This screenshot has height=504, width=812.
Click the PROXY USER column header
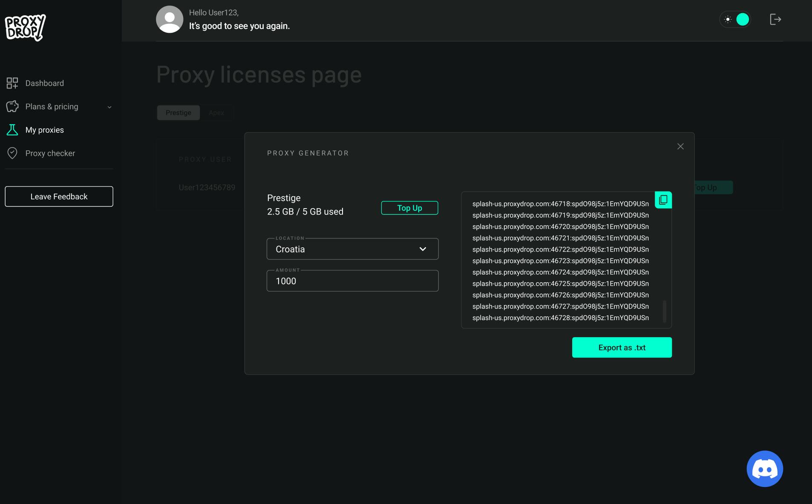(205, 159)
